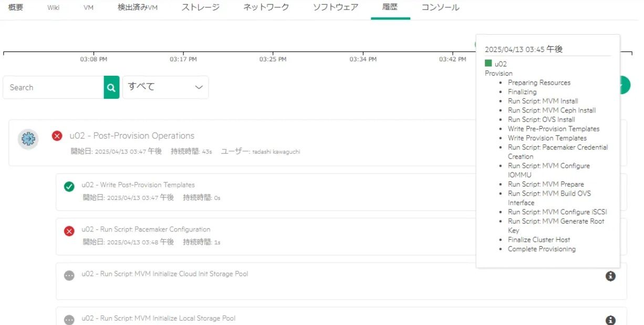Click gray pending icon for Cloud Init Storage Pool
The image size is (644, 325).
point(69,276)
